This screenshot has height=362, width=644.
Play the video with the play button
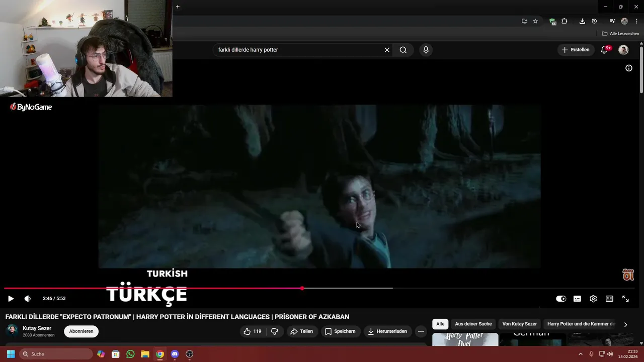point(11,299)
